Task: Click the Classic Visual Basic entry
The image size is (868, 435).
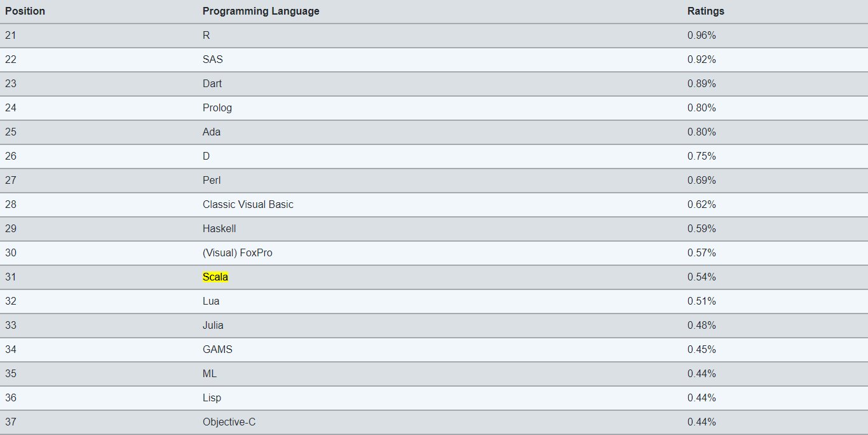Action: pyautogui.click(x=248, y=205)
